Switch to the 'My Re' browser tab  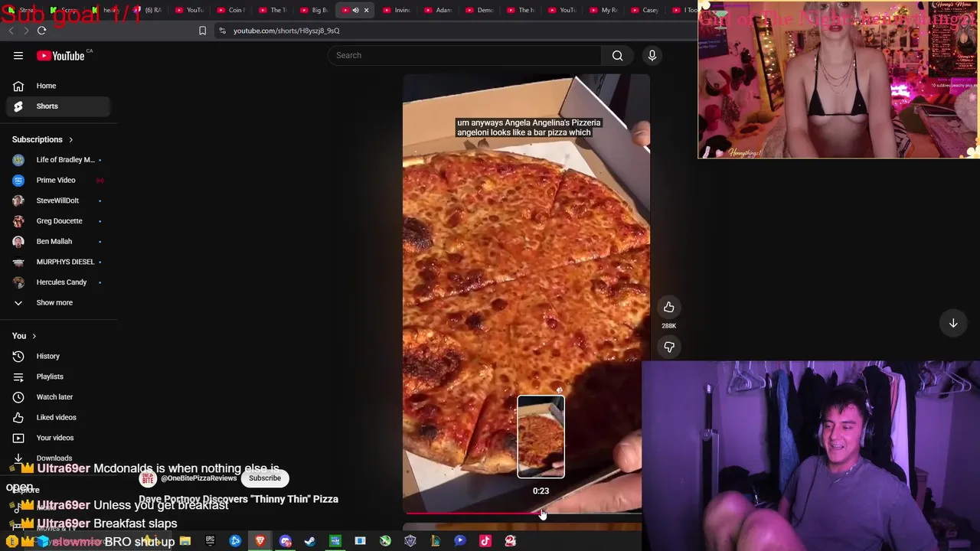603,10
